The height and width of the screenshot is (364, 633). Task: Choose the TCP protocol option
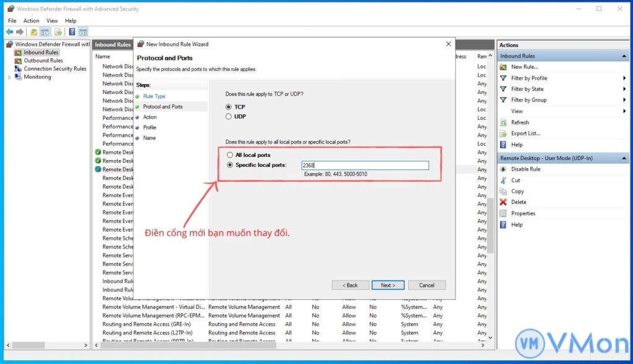[228, 106]
